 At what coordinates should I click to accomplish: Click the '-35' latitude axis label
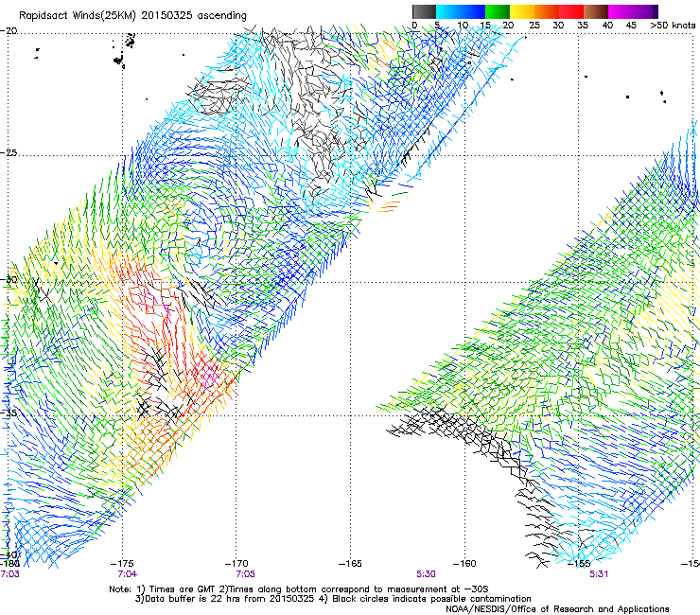tap(9, 413)
